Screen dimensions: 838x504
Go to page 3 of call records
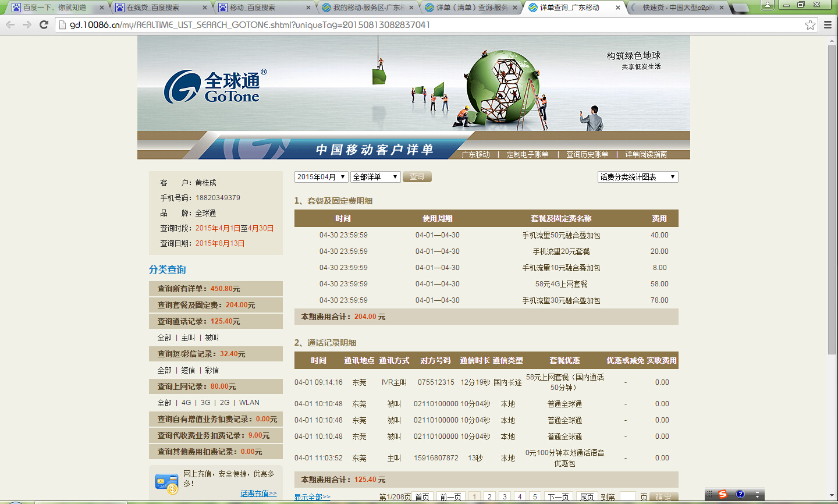[x=505, y=497]
